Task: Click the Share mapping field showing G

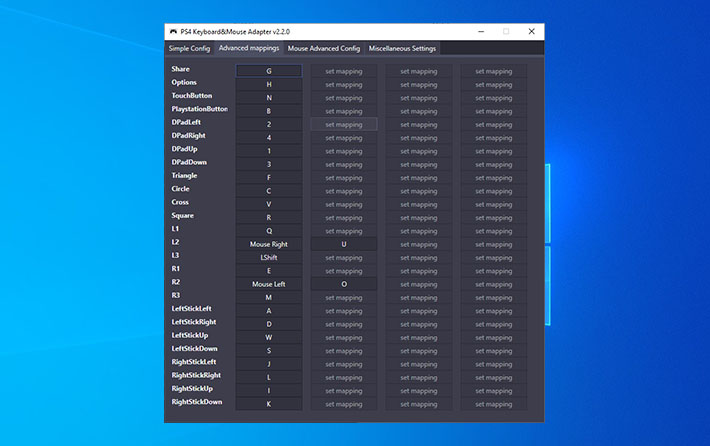Action: (269, 71)
